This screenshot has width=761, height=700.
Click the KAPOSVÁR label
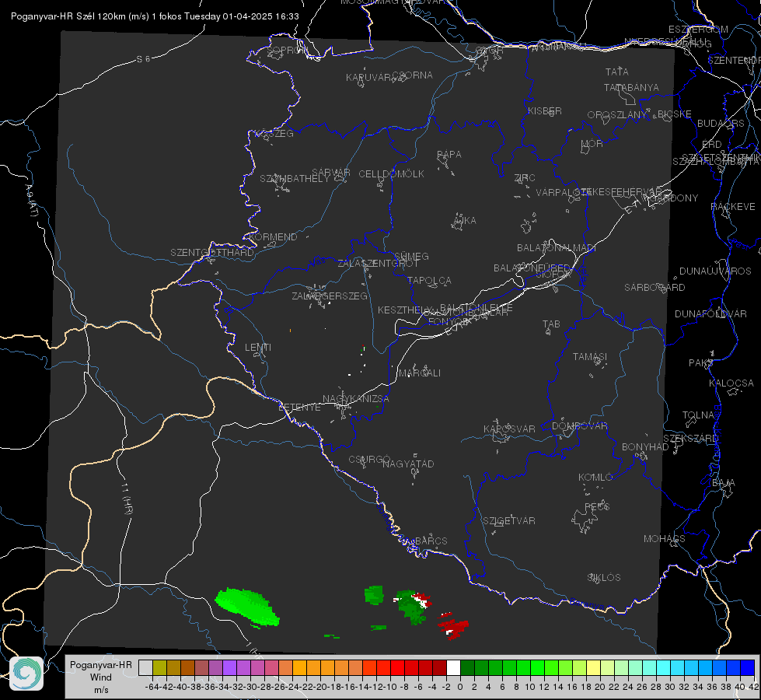coord(510,429)
